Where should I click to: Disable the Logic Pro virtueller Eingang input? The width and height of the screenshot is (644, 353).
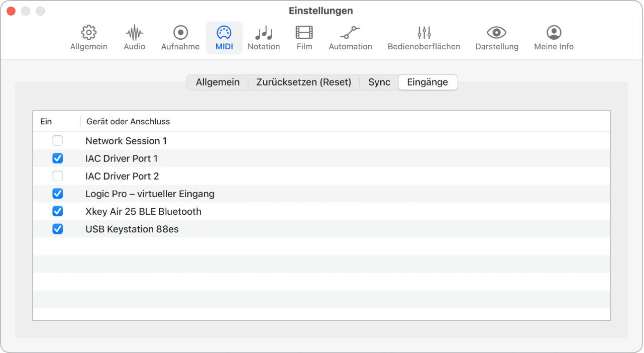pos(58,194)
